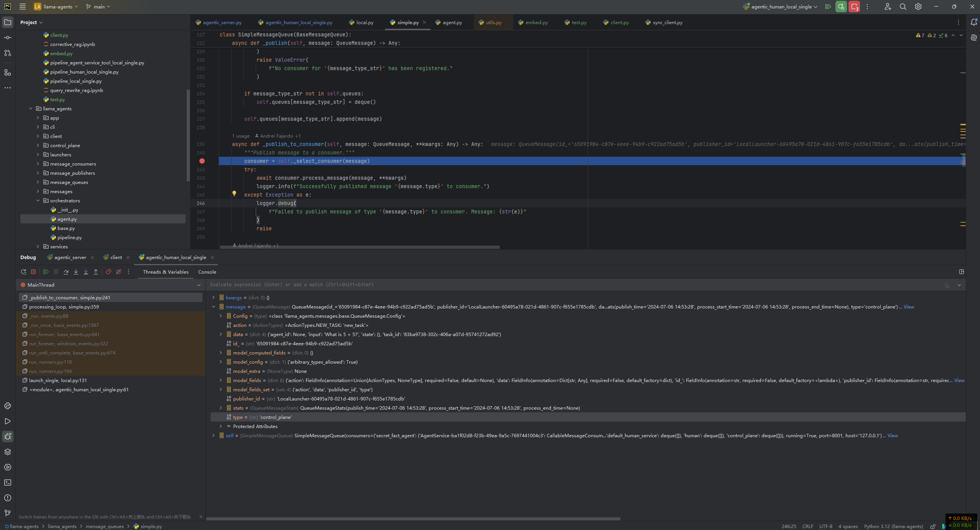
Task: Toggle the debug panel layout settings icon
Action: click(x=961, y=272)
